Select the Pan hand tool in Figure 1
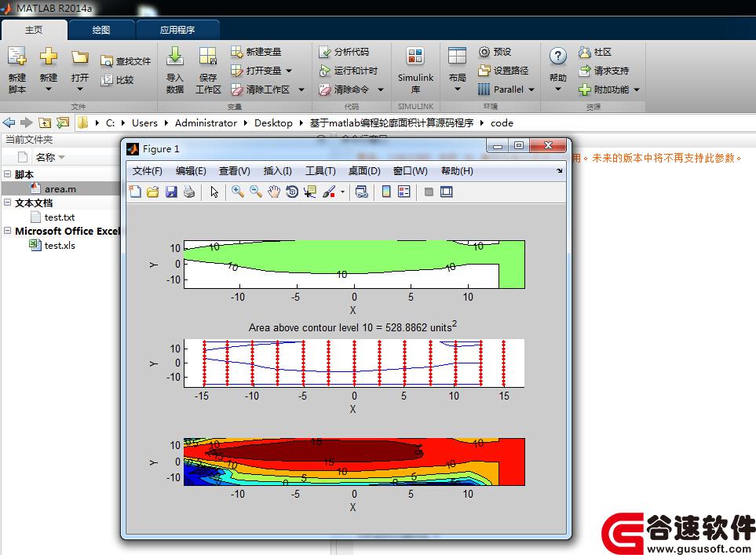Screen dimensions: 756x555 [x=273, y=192]
